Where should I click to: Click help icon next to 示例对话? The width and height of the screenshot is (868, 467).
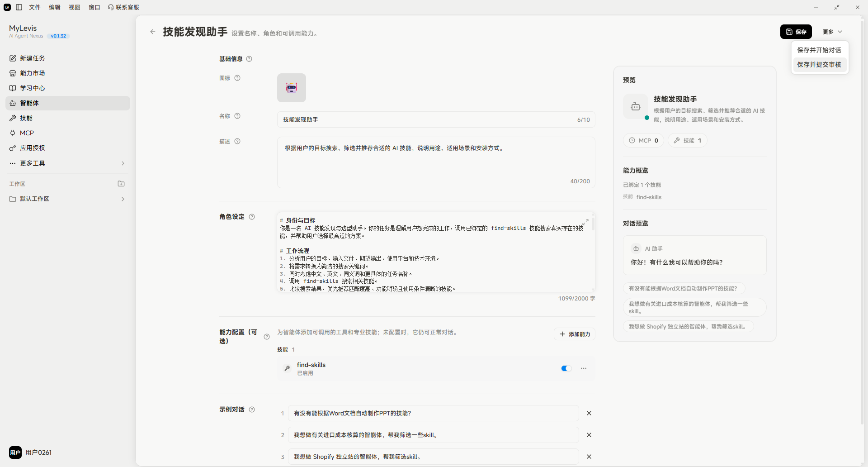[252, 410]
